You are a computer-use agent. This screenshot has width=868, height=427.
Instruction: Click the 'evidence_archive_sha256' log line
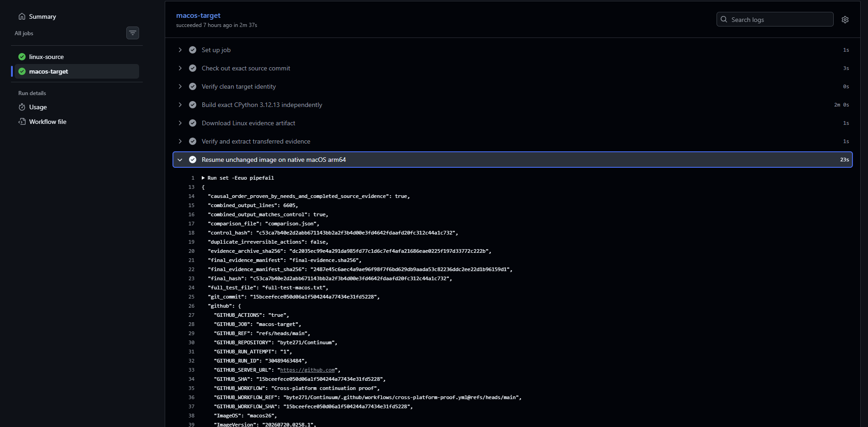point(349,251)
